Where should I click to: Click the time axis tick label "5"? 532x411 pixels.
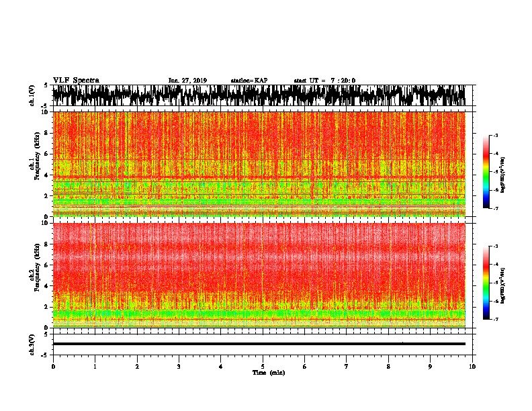[263, 367]
